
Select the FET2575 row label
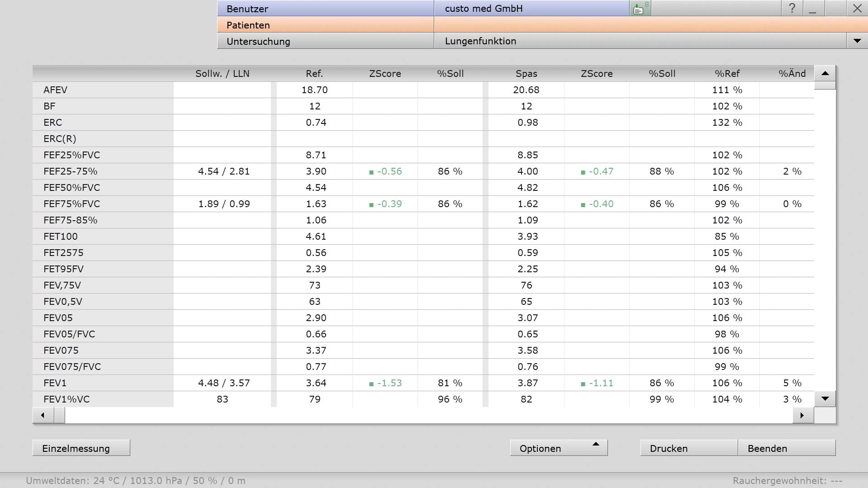(63, 252)
